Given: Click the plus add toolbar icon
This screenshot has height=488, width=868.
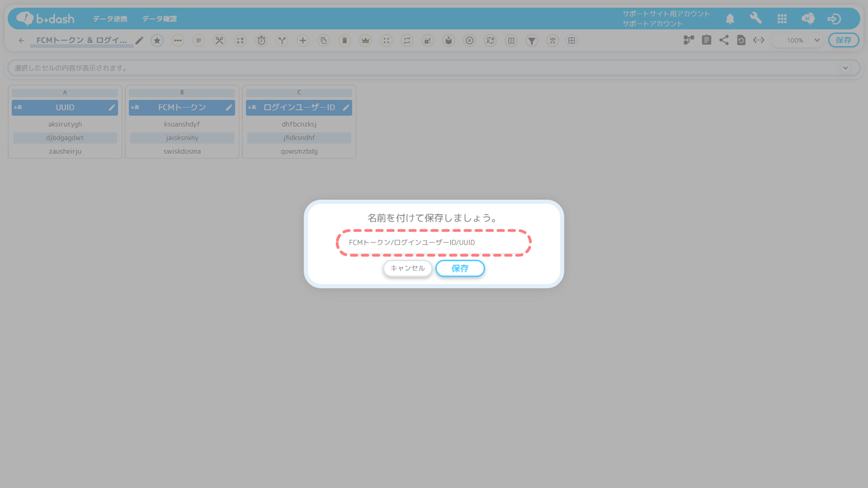Looking at the screenshot, I should tap(303, 40).
